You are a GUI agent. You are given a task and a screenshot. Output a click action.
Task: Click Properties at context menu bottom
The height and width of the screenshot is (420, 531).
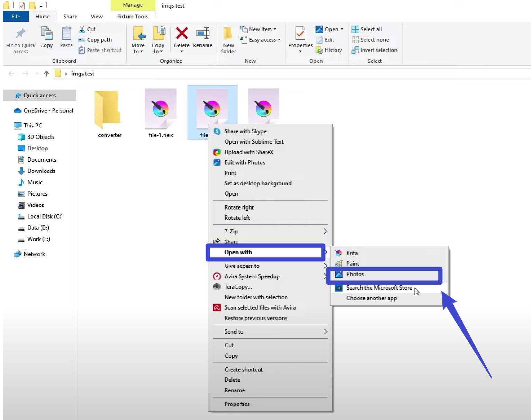pyautogui.click(x=270, y=404)
